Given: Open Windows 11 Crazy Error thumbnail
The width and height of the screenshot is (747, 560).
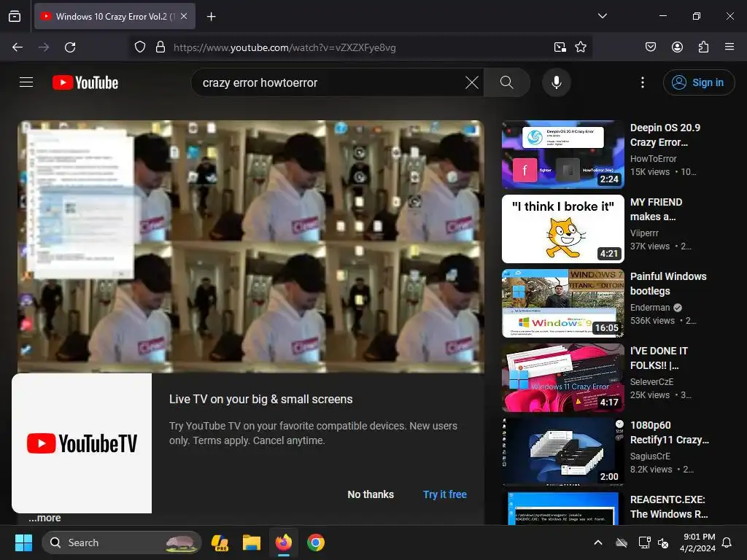Looking at the screenshot, I should coord(562,377).
